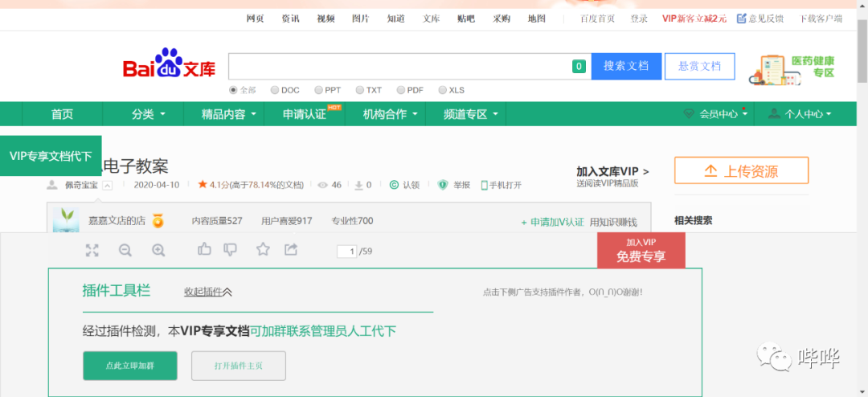
Task: Select the DOC file type radio button
Action: (275, 90)
